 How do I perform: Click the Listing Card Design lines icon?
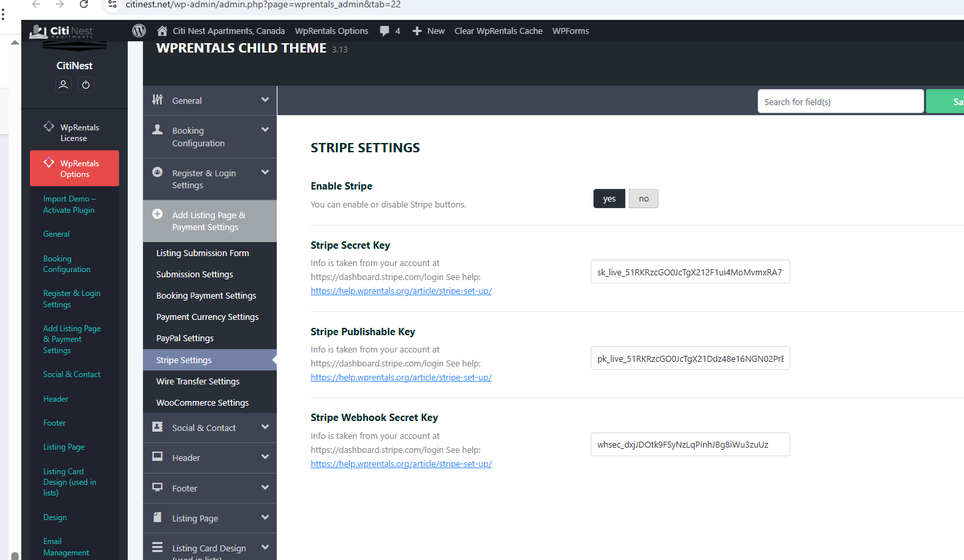(158, 547)
